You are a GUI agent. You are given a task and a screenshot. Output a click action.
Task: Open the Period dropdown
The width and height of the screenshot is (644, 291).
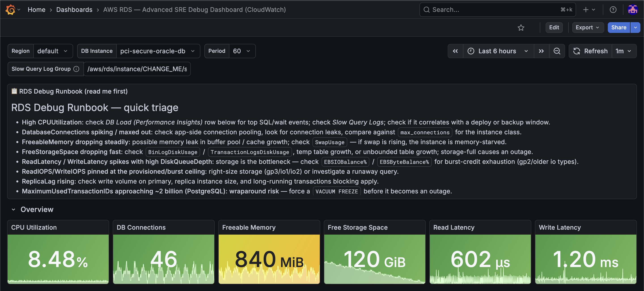click(242, 51)
